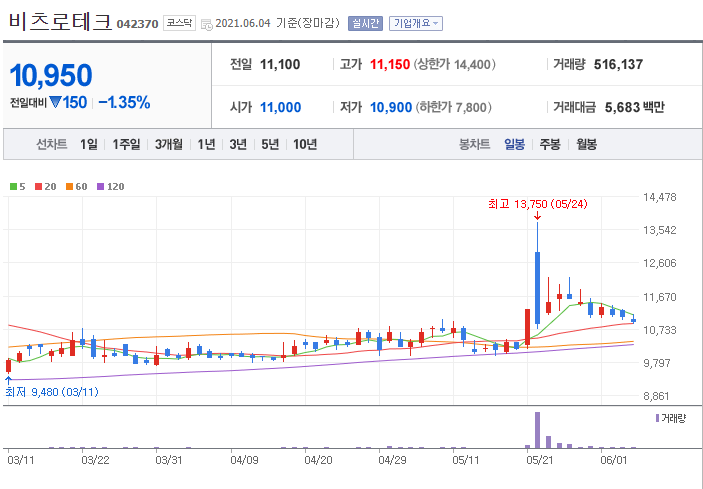Screen dimensions: 703x489
Task: Click the 최저 9,480 (03/11) low marker
Action: point(52,392)
